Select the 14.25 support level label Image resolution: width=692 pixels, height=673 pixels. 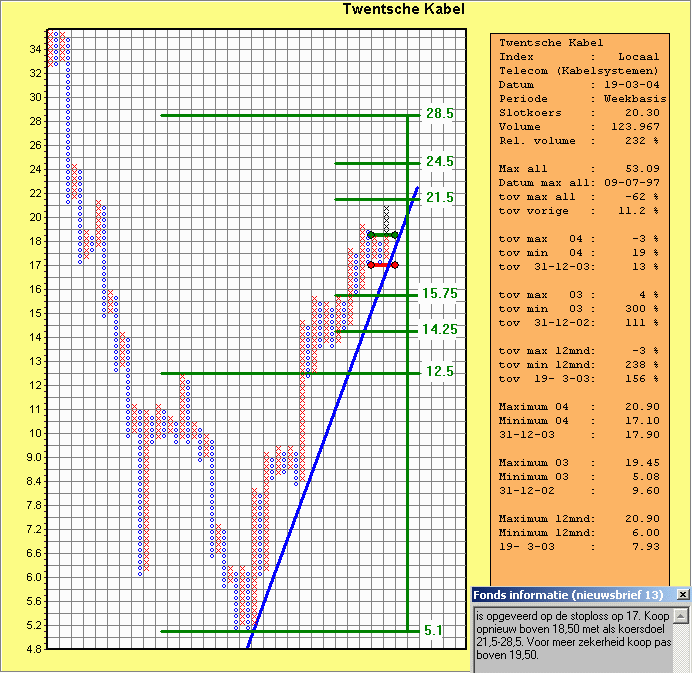pyautogui.click(x=440, y=330)
